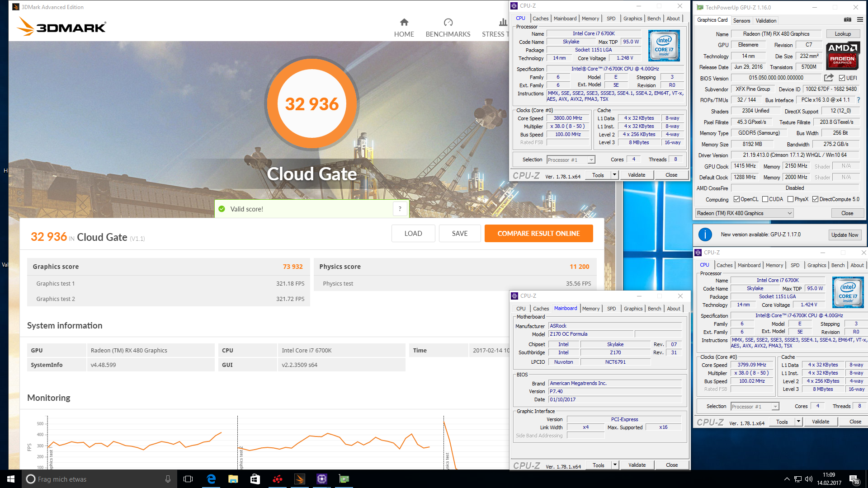Image resolution: width=868 pixels, height=488 pixels.
Task: Open the GPU-Z hamburger menu
Action: (860, 20)
